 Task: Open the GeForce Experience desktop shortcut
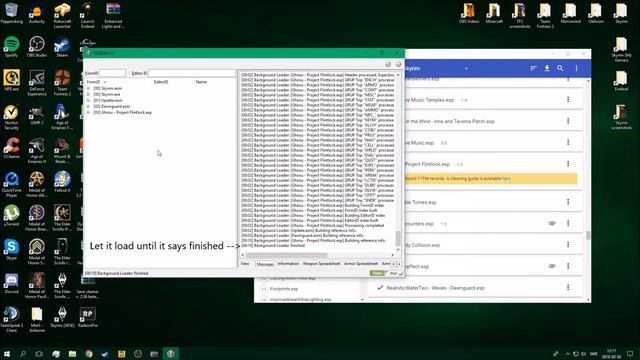tap(37, 83)
